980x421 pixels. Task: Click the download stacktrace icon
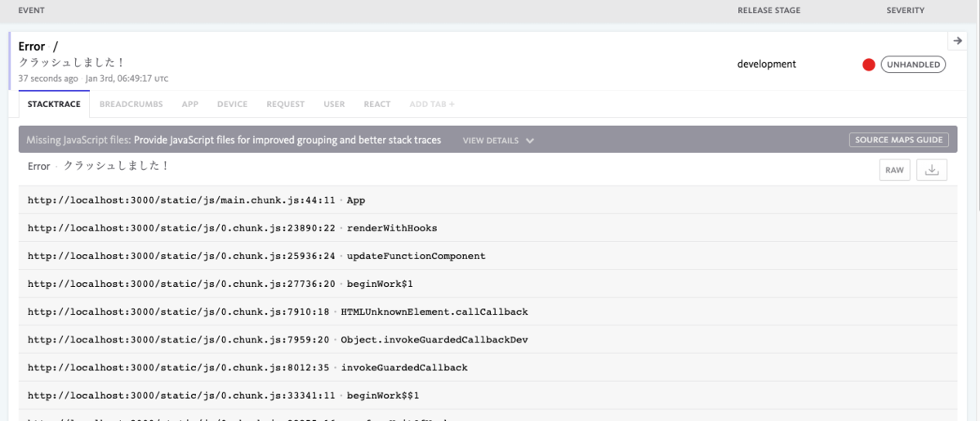pyautogui.click(x=932, y=170)
